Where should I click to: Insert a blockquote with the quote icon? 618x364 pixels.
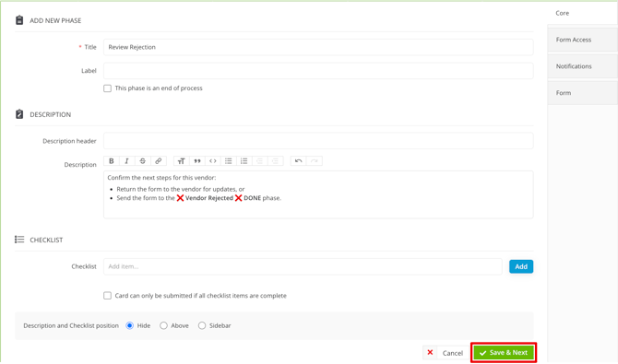(197, 160)
